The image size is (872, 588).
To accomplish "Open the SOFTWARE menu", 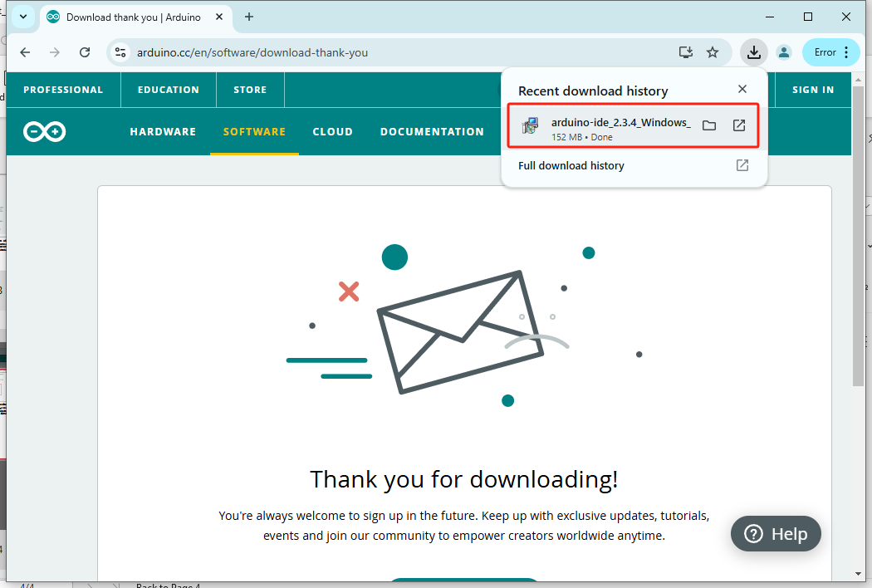I will pyautogui.click(x=254, y=132).
